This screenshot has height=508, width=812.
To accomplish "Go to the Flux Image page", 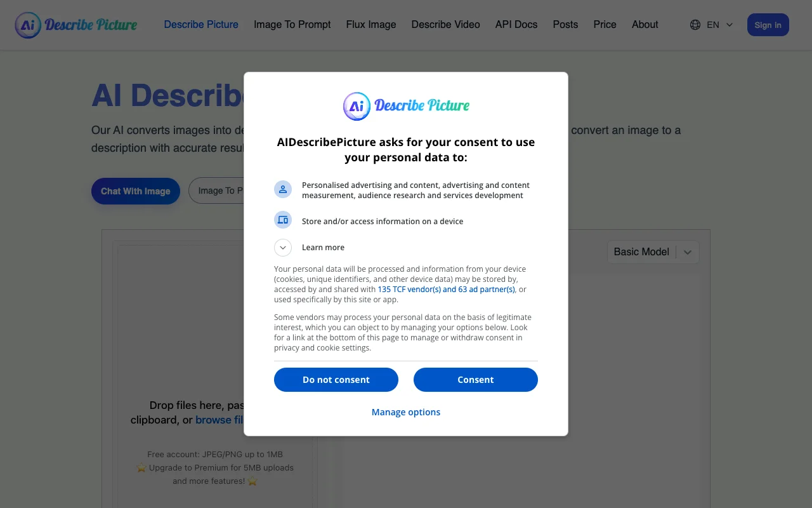I will pos(371,25).
